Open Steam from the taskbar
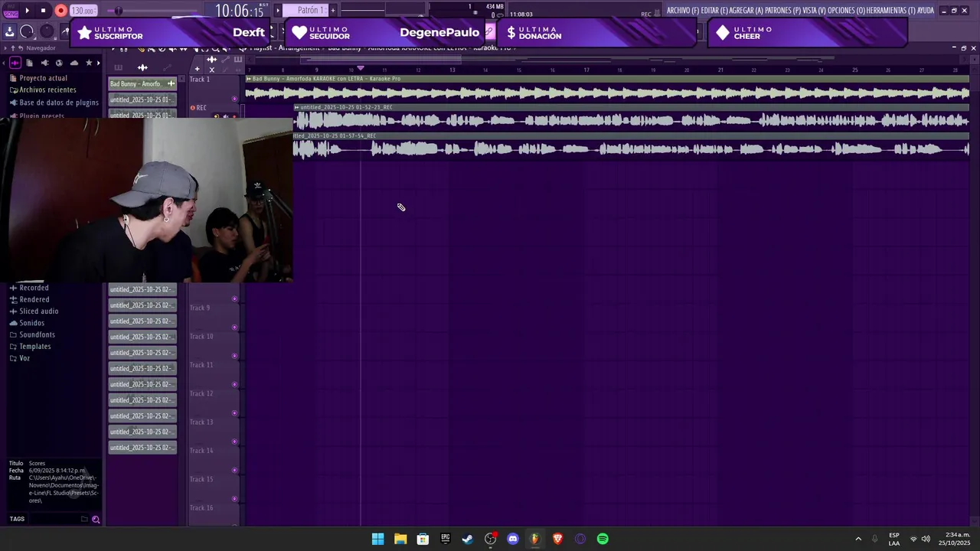Image resolution: width=980 pixels, height=551 pixels. point(468,539)
